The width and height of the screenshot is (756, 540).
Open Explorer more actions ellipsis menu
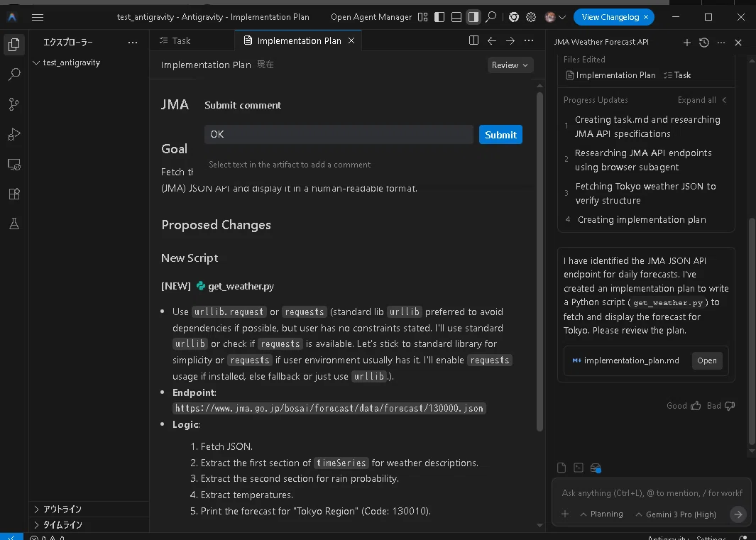(133, 43)
